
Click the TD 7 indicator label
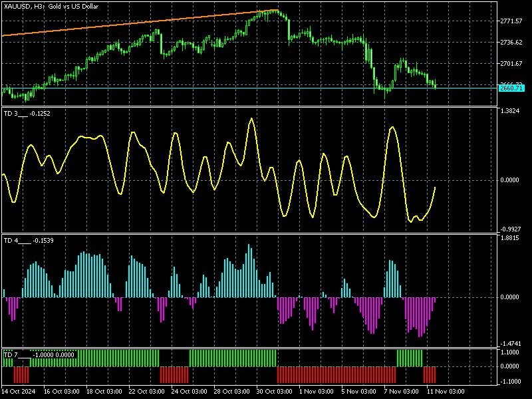coord(39,355)
